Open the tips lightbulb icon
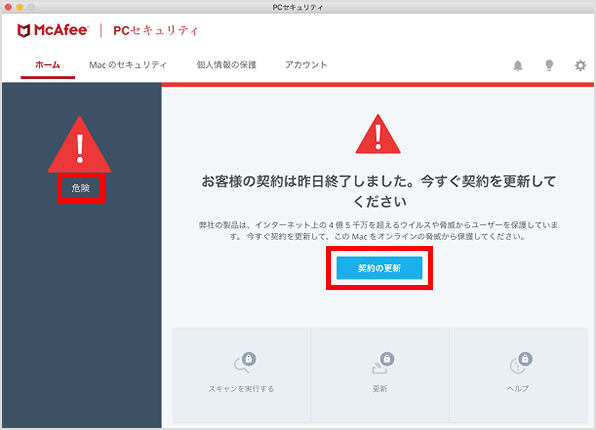Viewport: 596px width, 430px height. click(x=549, y=65)
